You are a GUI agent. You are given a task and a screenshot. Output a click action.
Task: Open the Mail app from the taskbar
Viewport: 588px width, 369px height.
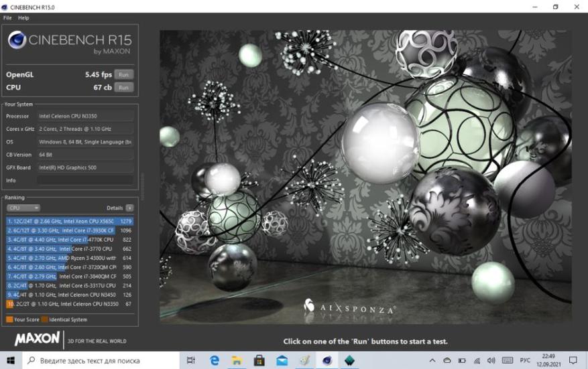click(x=282, y=360)
